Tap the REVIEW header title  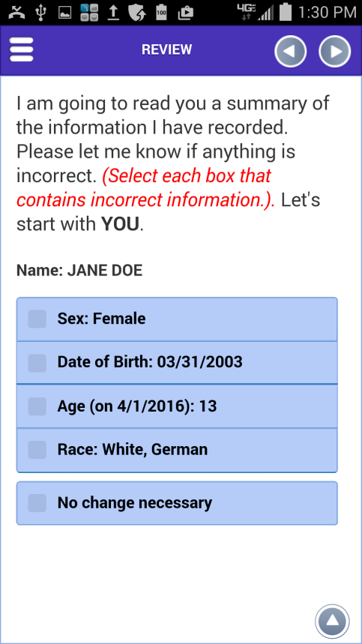[166, 49]
